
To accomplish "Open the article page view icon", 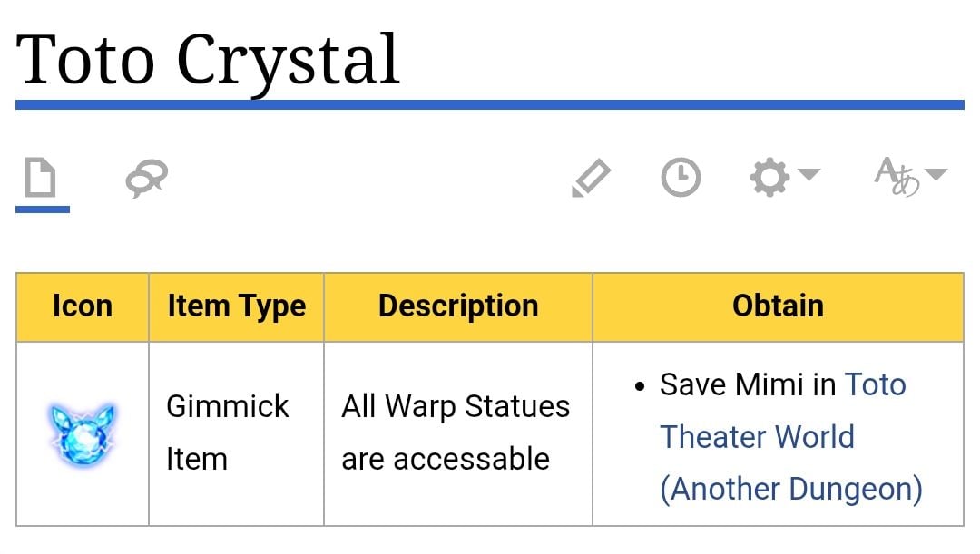I will [x=41, y=178].
